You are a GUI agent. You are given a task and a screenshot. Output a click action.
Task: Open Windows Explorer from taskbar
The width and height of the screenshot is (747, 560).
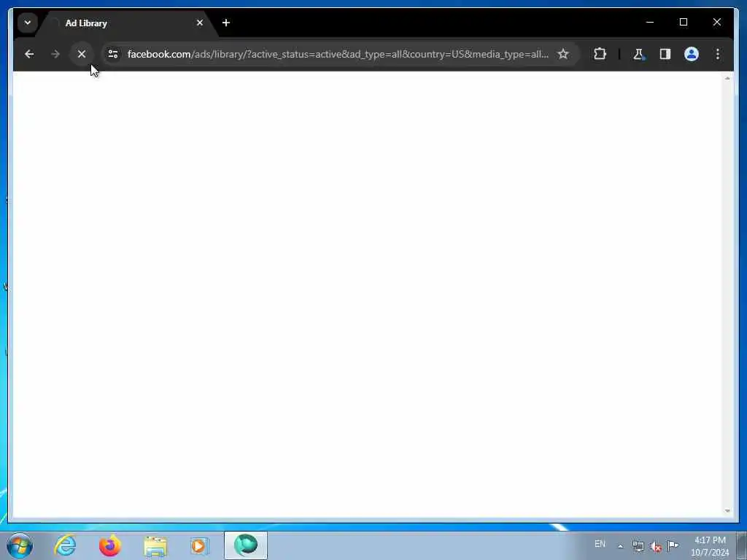pos(155,545)
